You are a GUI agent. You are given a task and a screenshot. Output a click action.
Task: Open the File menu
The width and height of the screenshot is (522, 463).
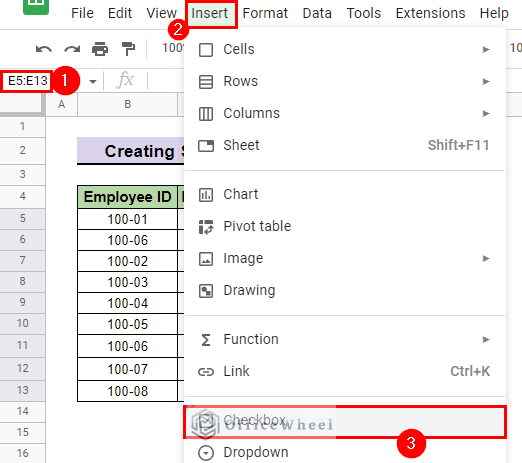point(82,13)
